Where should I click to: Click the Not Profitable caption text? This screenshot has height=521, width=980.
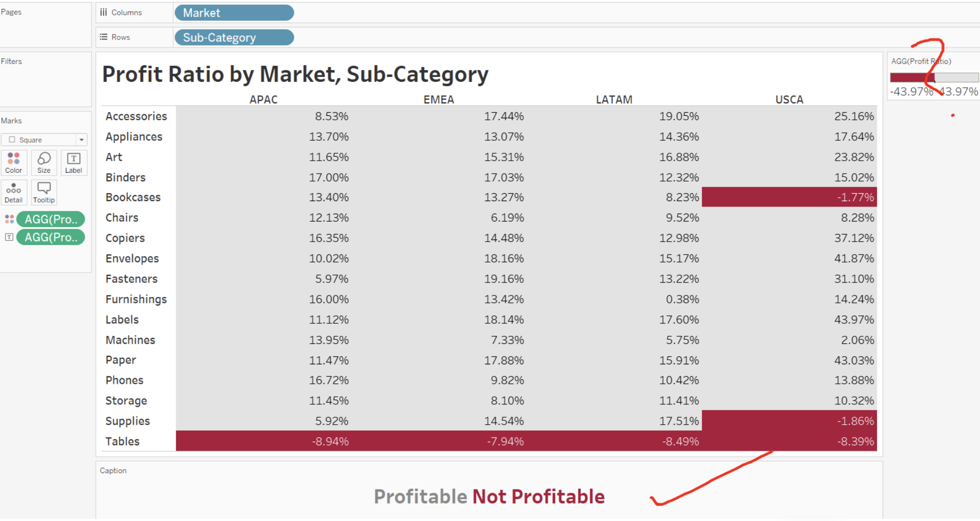pyautogui.click(x=538, y=497)
